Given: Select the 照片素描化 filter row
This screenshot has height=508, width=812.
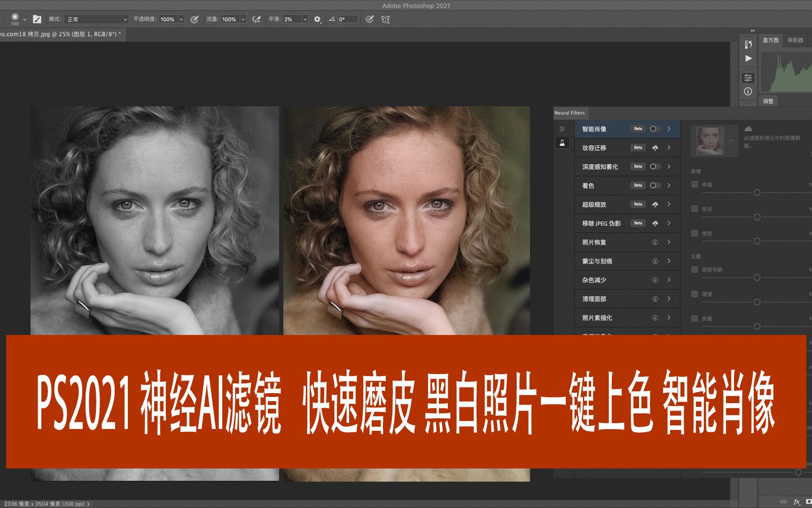Looking at the screenshot, I should [627, 318].
